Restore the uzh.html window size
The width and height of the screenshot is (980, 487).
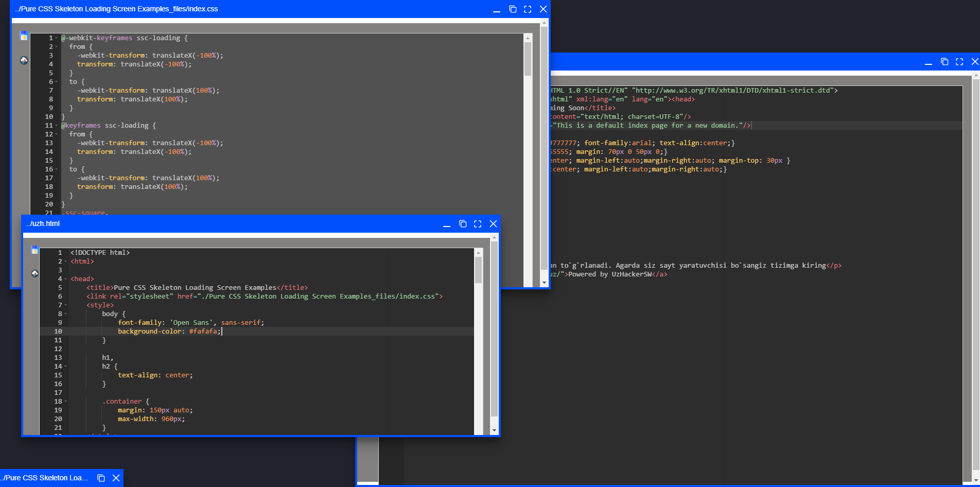point(463,224)
